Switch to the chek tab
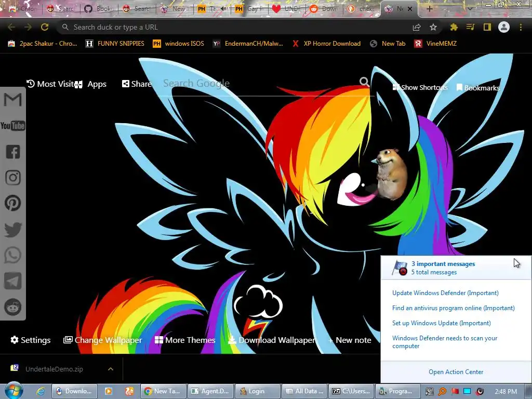The width and height of the screenshot is (532, 399). tap(362, 9)
